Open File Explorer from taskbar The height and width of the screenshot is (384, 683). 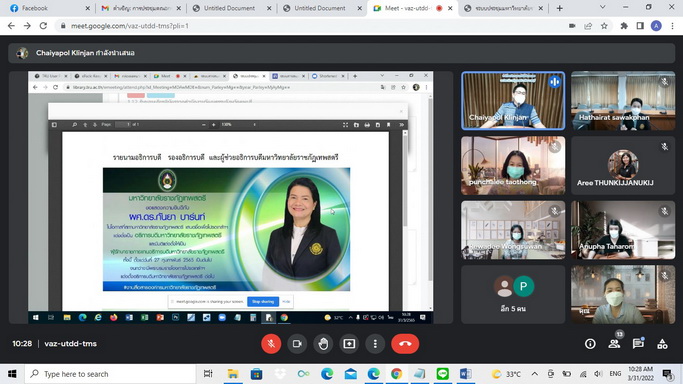(x=233, y=374)
